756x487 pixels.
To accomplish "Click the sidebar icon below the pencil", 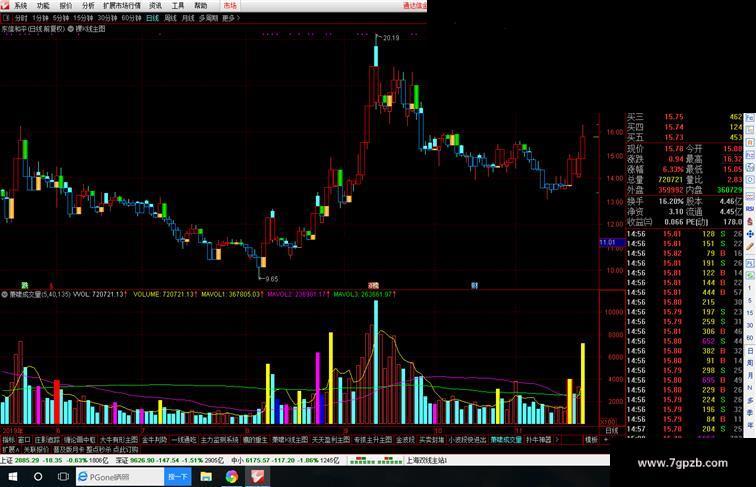I will pyautogui.click(x=750, y=263).
